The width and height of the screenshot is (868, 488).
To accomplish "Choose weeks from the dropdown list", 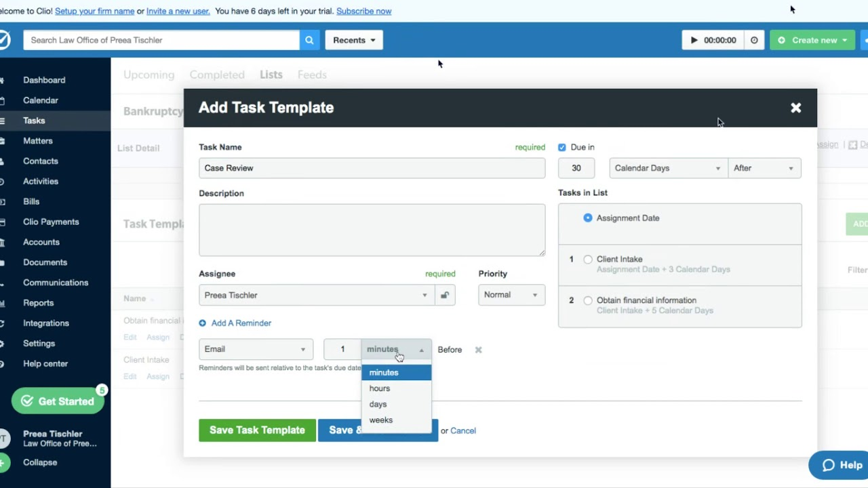I will point(397,420).
